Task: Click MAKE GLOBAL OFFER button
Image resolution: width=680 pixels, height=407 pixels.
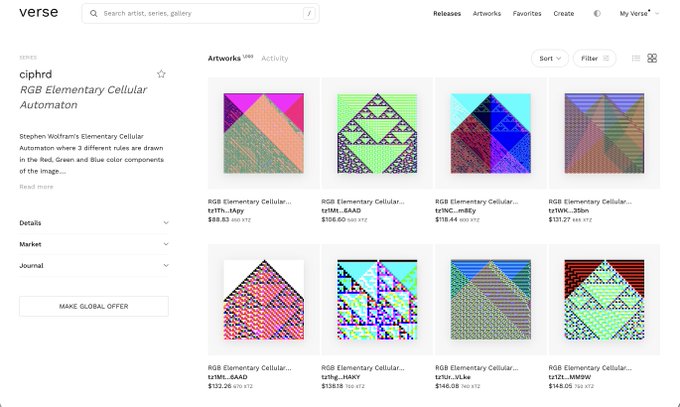Action: pyautogui.click(x=94, y=306)
